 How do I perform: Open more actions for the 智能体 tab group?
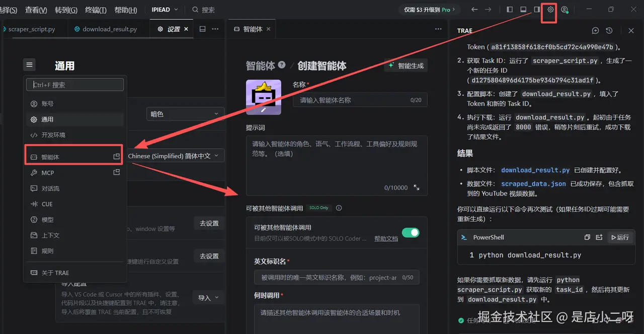coord(438,29)
